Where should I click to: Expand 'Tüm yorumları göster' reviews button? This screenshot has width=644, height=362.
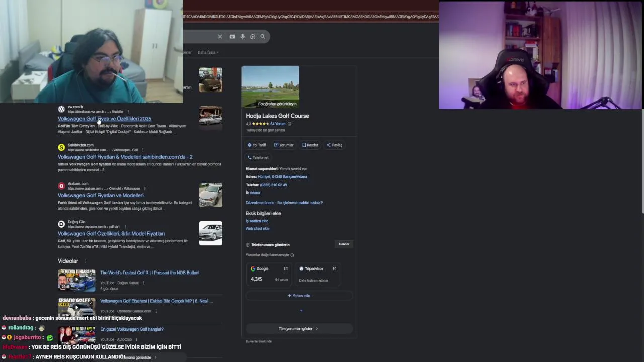click(x=298, y=329)
